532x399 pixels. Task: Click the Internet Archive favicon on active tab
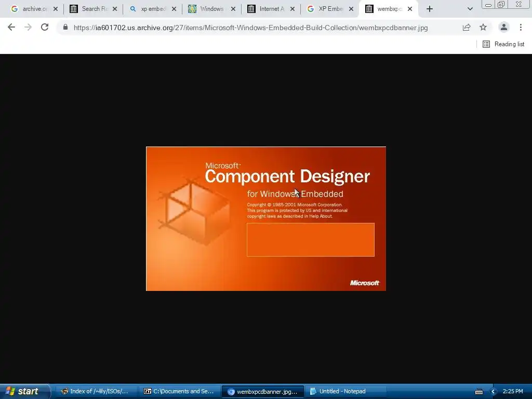(x=369, y=9)
